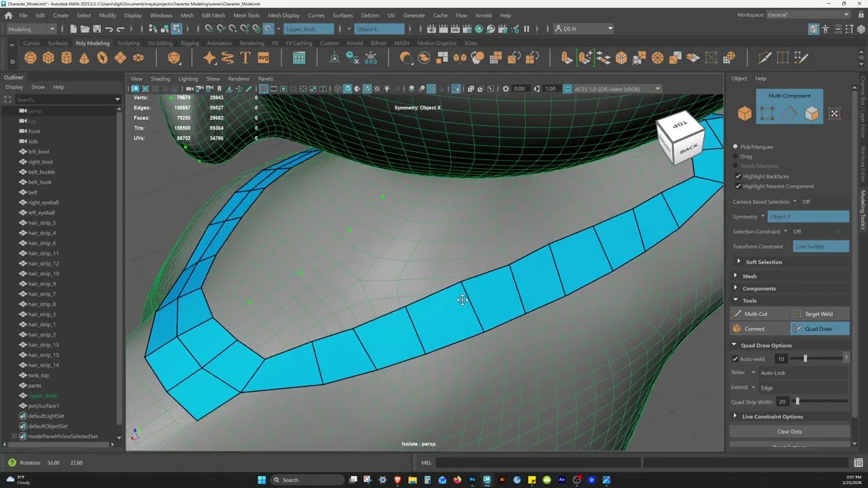Click the MEL command line input
The image size is (868, 488).
pyautogui.click(x=539, y=463)
